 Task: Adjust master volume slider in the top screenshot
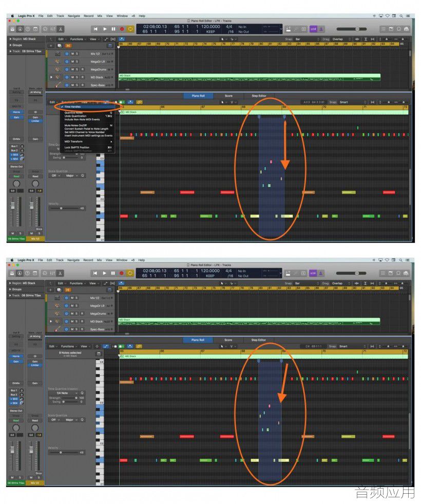point(357,29)
